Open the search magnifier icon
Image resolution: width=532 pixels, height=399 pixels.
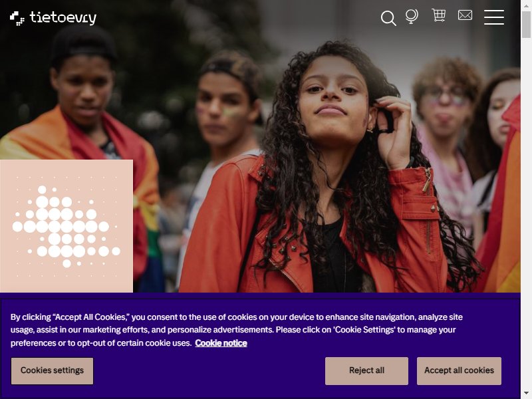pyautogui.click(x=388, y=18)
